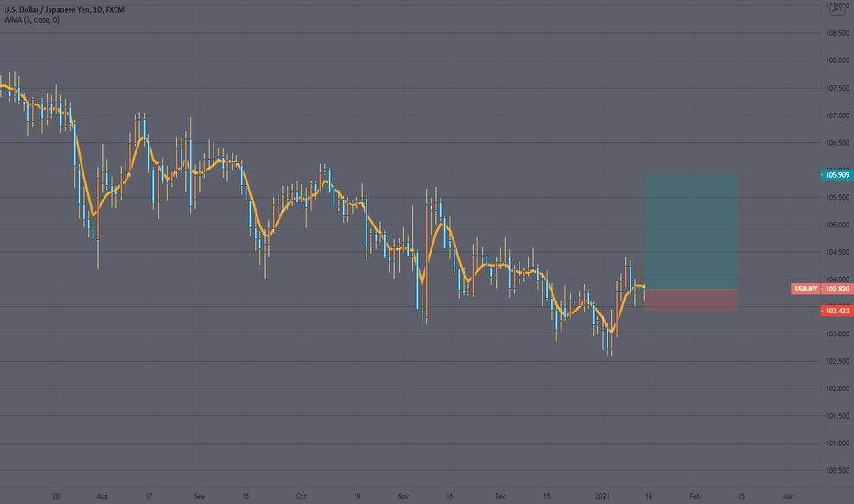Click the Sep label on the time axis
Viewport: 854px width, 504px height.
200,497
